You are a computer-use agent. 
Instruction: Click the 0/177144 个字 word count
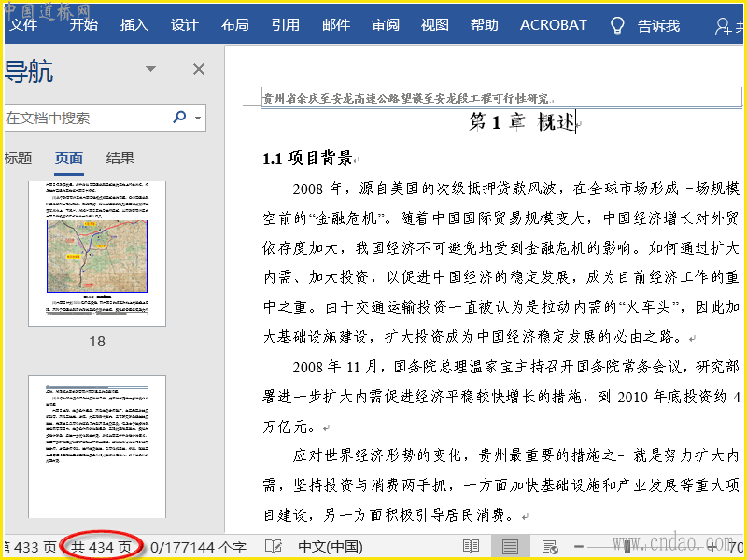198,548
